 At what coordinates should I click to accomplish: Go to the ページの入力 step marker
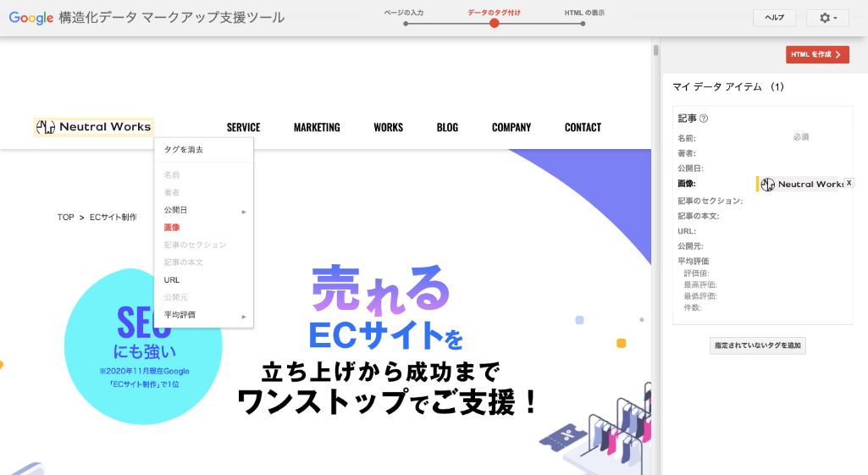(x=406, y=24)
